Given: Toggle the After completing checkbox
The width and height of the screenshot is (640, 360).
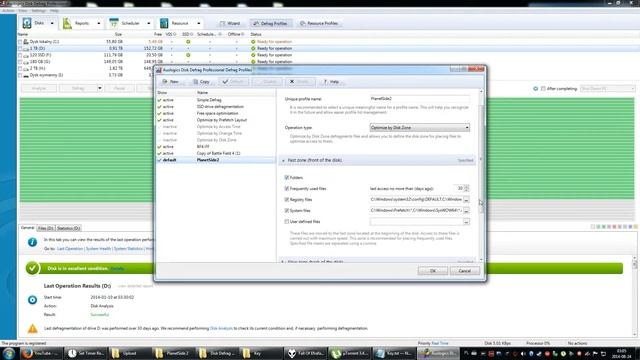Looking at the screenshot, I should tap(543, 89).
